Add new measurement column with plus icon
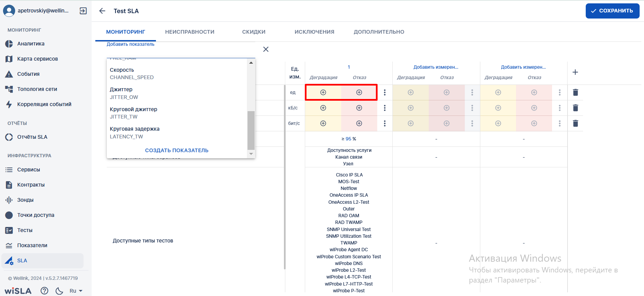This screenshot has width=644, height=296. click(x=575, y=72)
